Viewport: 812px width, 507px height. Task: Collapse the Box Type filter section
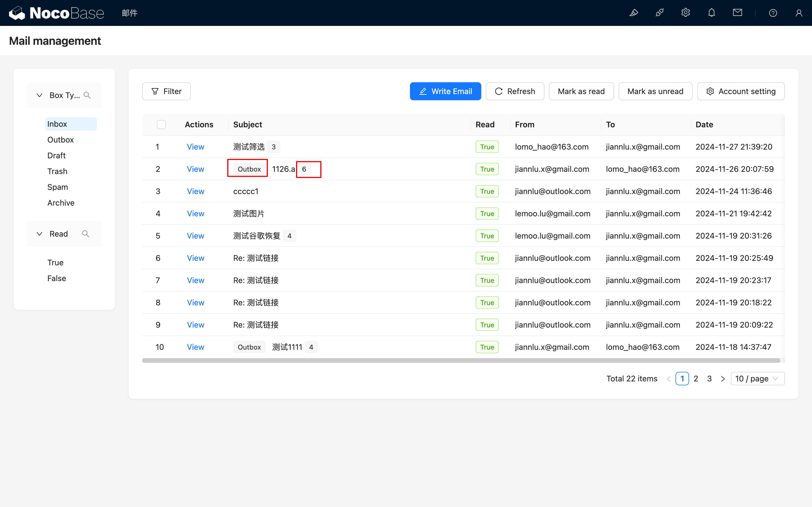pos(39,95)
